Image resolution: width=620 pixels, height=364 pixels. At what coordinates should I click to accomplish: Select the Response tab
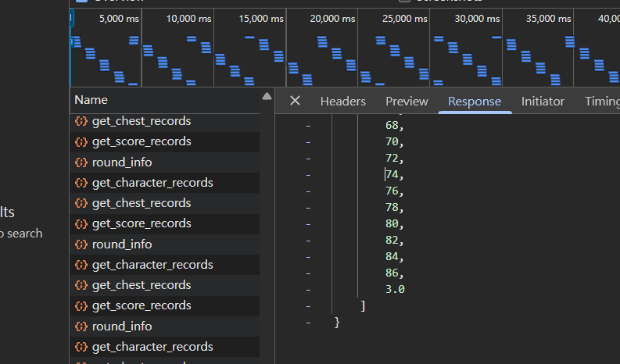pos(475,102)
